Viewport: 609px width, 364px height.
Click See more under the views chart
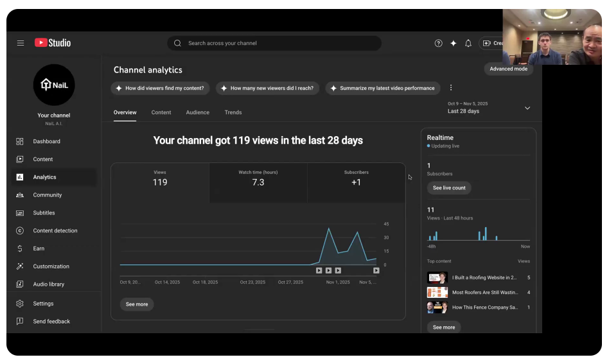[x=137, y=304]
